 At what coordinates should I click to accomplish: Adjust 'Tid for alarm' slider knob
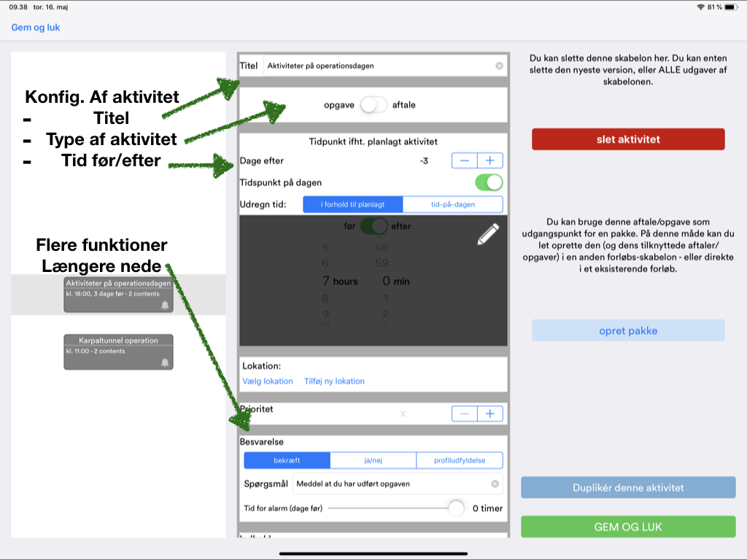[x=456, y=508]
